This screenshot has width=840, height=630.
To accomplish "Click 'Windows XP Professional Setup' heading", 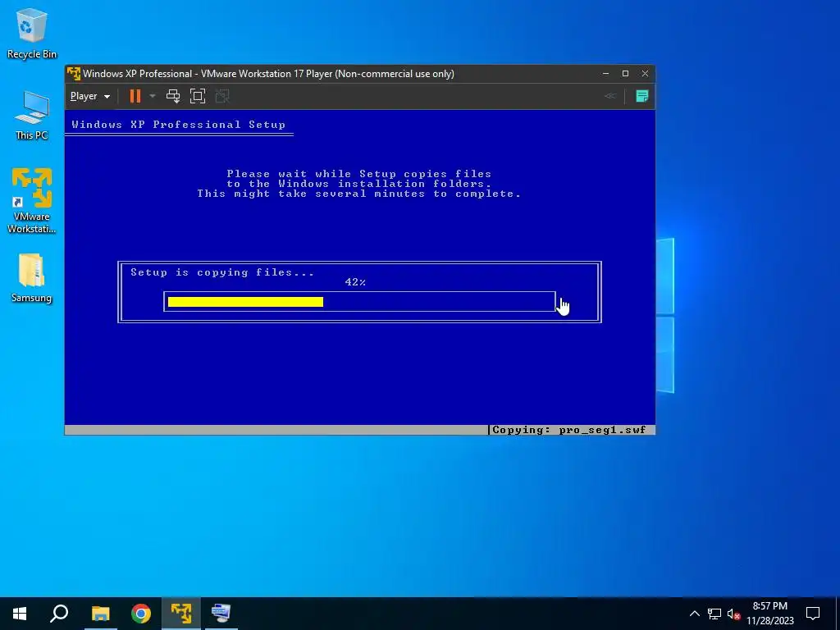I will pyautogui.click(x=178, y=125).
